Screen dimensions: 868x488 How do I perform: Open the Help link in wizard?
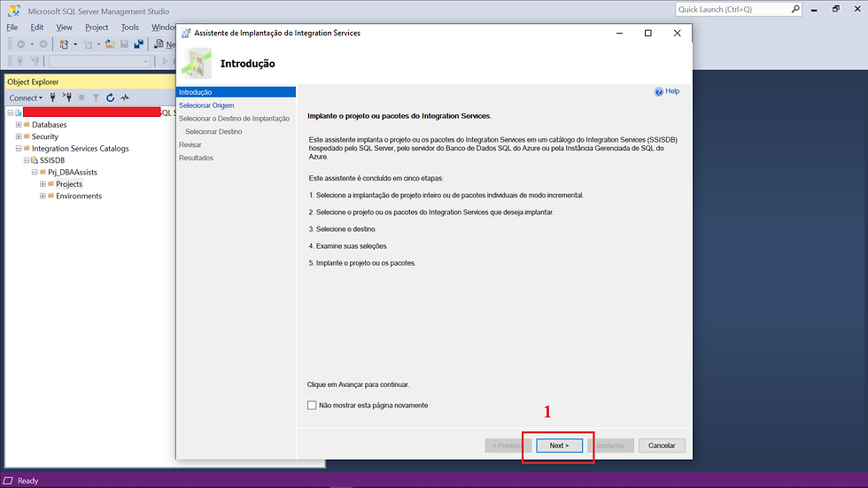672,91
